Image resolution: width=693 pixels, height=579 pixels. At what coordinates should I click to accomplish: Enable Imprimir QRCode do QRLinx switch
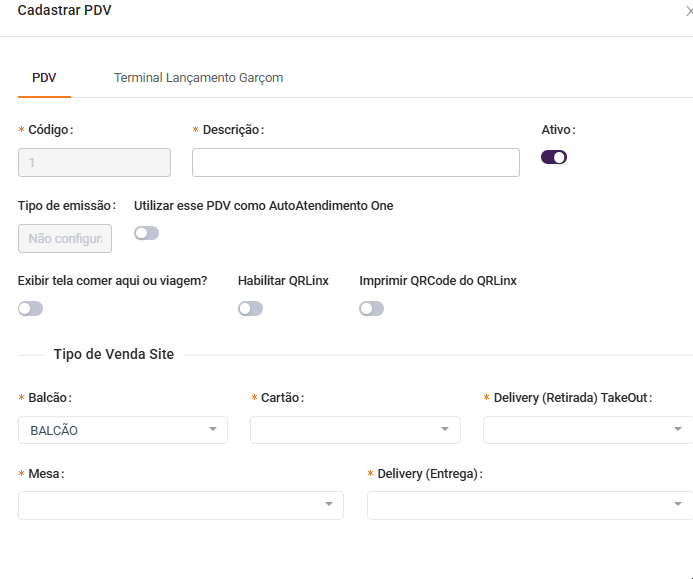pos(371,309)
